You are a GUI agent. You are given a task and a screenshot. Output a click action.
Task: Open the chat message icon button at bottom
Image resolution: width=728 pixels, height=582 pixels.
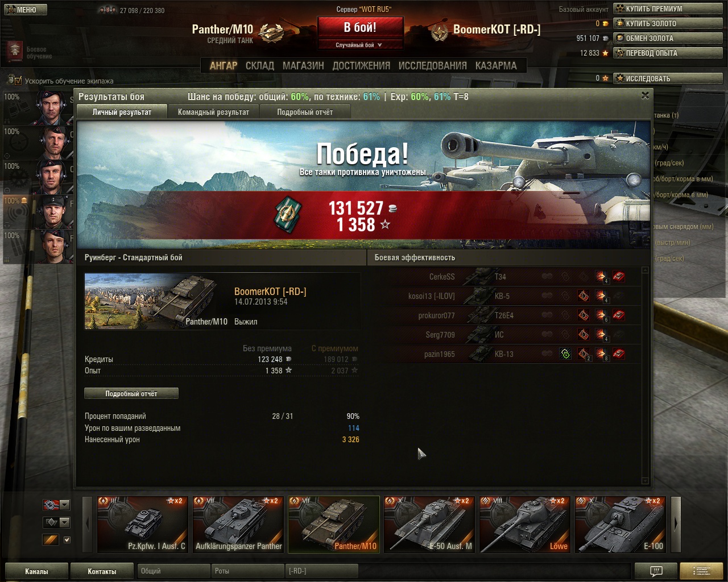656,571
